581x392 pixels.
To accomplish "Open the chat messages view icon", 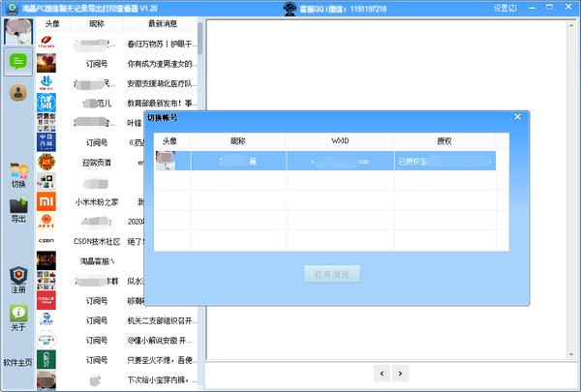I will click(x=16, y=62).
